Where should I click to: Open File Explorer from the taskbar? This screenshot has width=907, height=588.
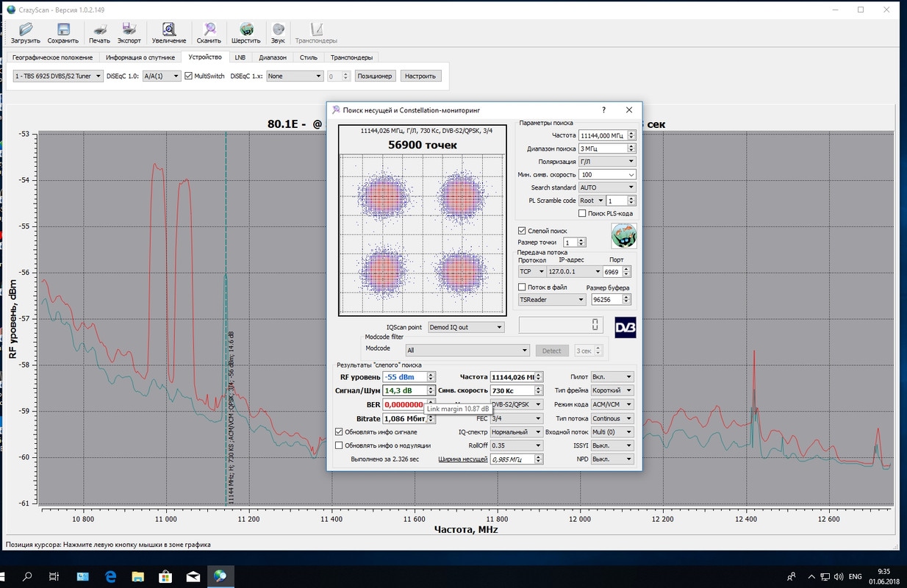(x=138, y=576)
